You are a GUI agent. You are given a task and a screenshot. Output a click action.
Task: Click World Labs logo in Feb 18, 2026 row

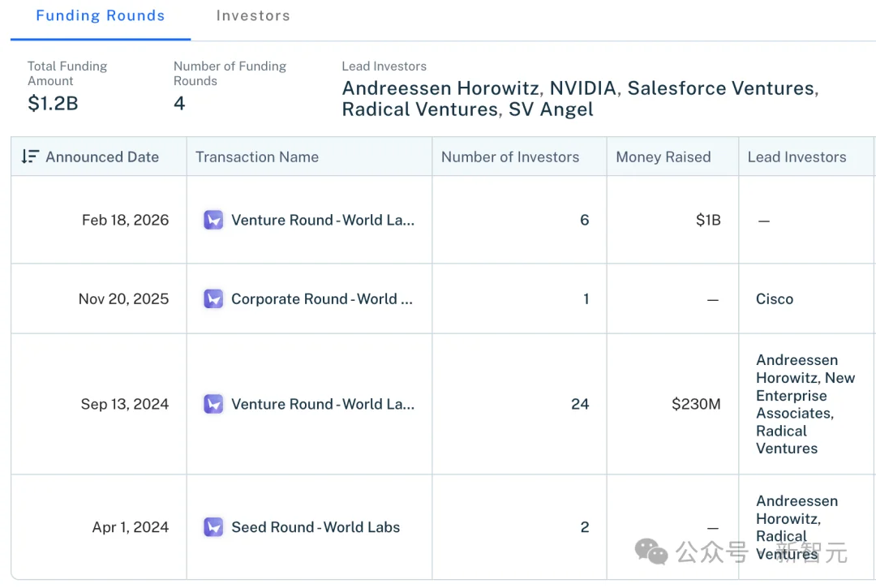[213, 220]
